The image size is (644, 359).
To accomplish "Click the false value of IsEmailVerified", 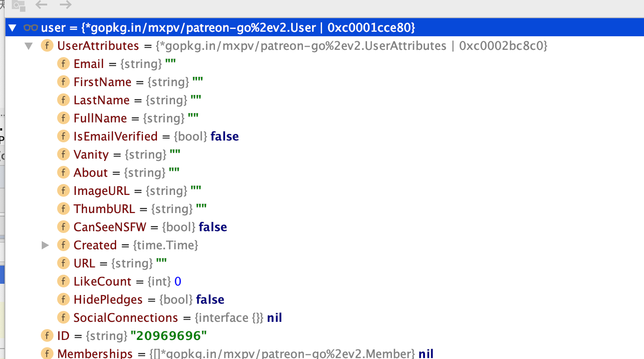I will click(224, 136).
